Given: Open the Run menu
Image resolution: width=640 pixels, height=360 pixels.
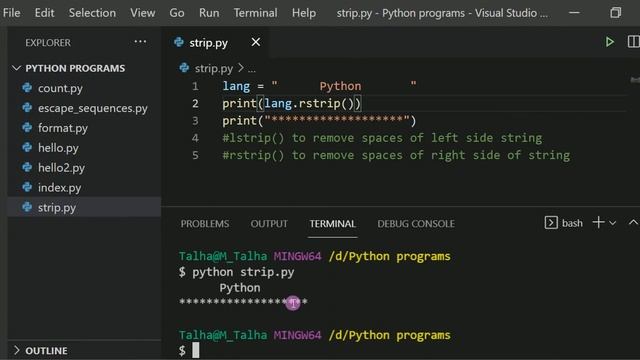Looking at the screenshot, I should pos(209,13).
